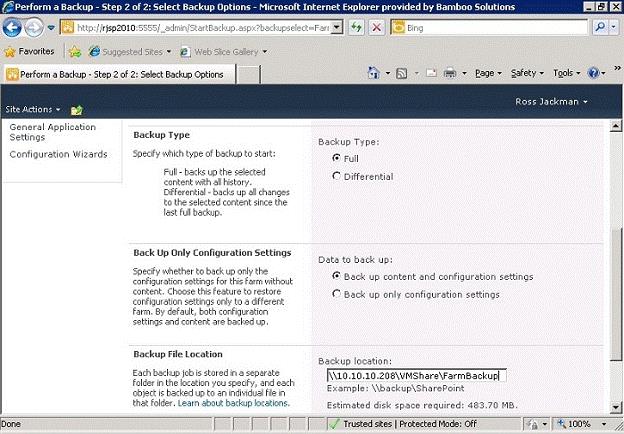Image resolution: width=624 pixels, height=434 pixels.
Task: Click the Backup Type section heading
Action: pyautogui.click(x=162, y=135)
